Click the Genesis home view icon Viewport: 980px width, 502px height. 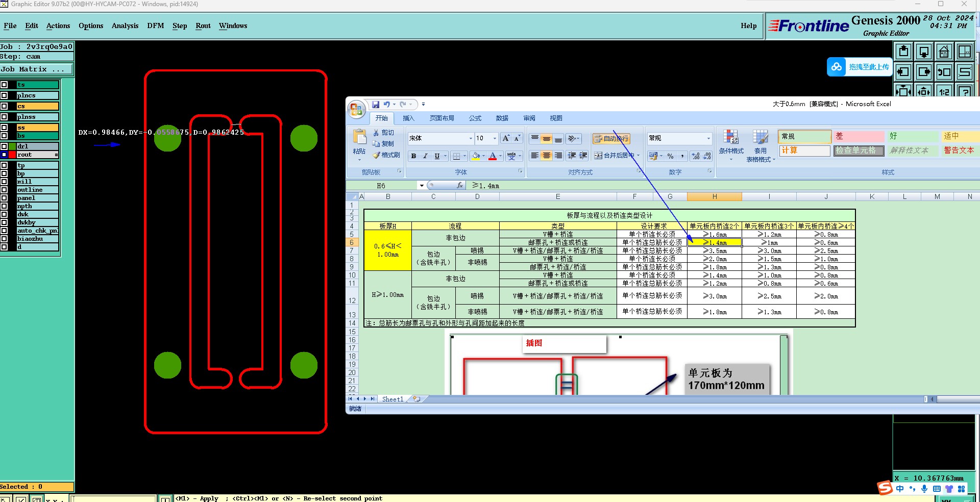(x=944, y=52)
